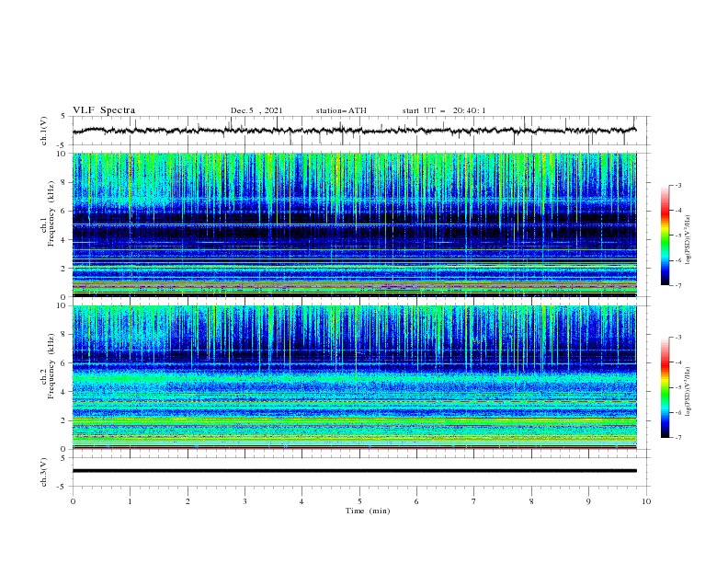This screenshot has height=563, width=728.
Task: Click the "VLF Spectra" plot title
Action: 104,110
